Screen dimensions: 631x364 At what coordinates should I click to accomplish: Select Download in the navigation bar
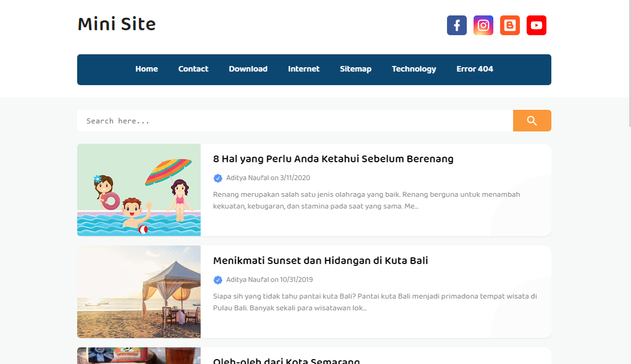[248, 68]
